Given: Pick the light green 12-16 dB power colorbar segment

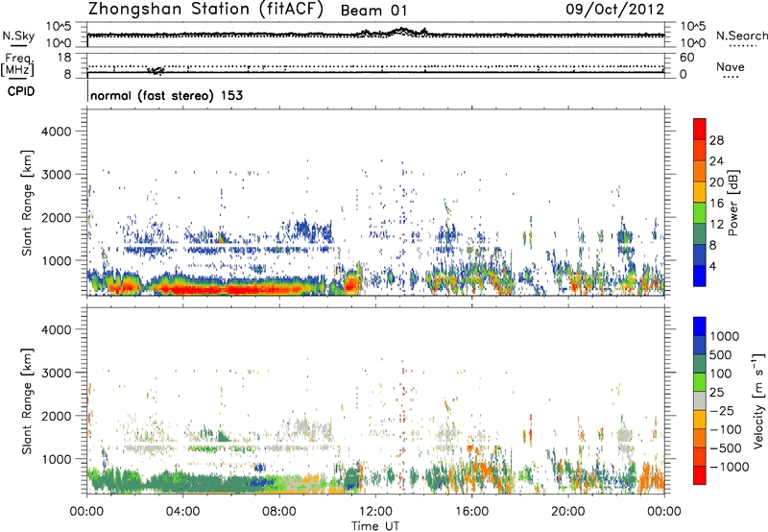Looking at the screenshot, I should pyautogui.click(x=700, y=213).
